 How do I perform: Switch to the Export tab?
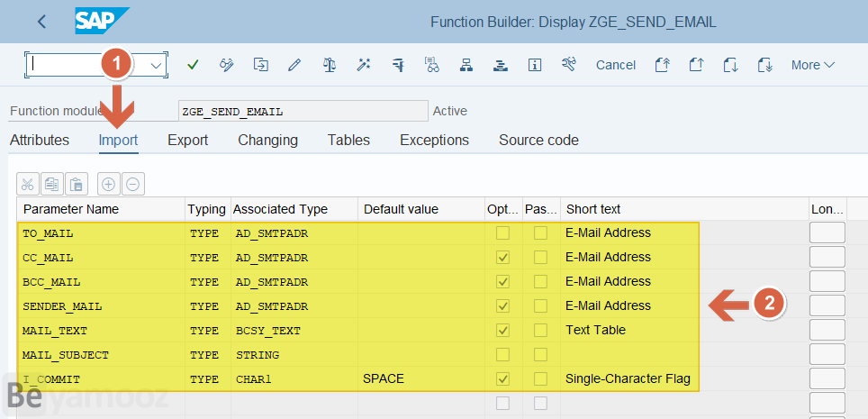[187, 141]
